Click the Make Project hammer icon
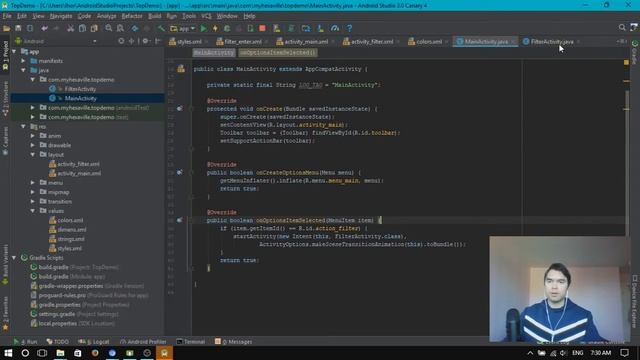Screen dimensions: 640x360 tap(162, 28)
